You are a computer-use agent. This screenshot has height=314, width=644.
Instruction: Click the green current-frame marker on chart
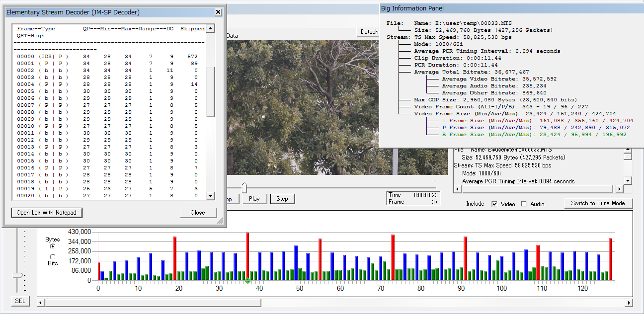247,281
